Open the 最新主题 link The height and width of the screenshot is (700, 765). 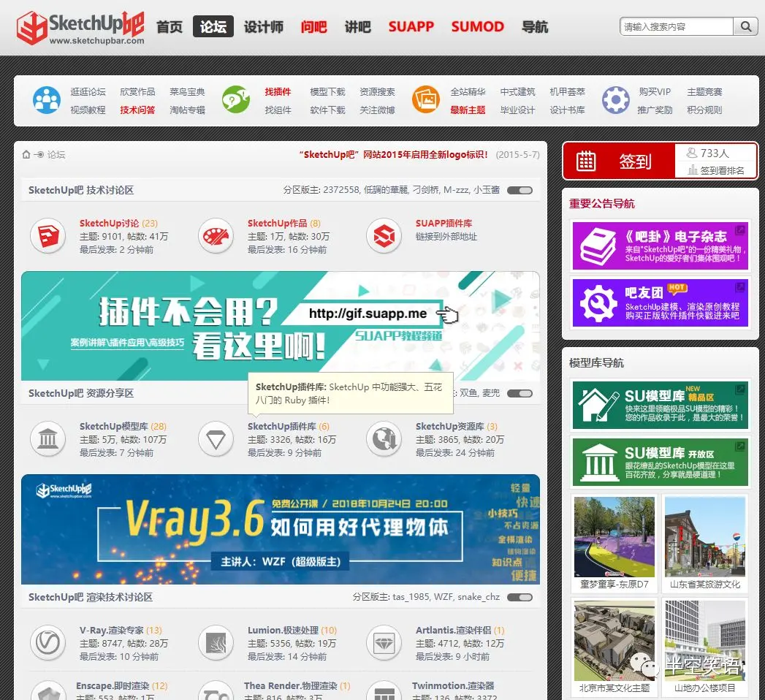(468, 110)
